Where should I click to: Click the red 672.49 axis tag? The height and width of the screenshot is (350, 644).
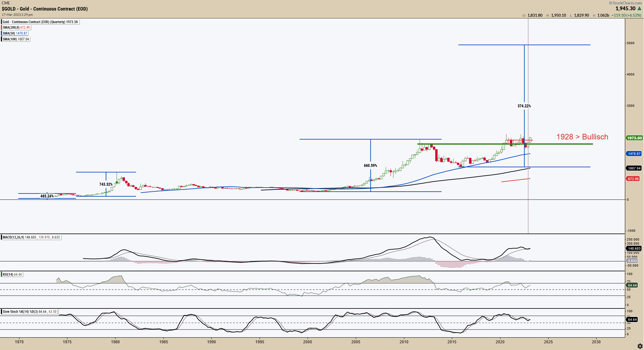coord(633,179)
